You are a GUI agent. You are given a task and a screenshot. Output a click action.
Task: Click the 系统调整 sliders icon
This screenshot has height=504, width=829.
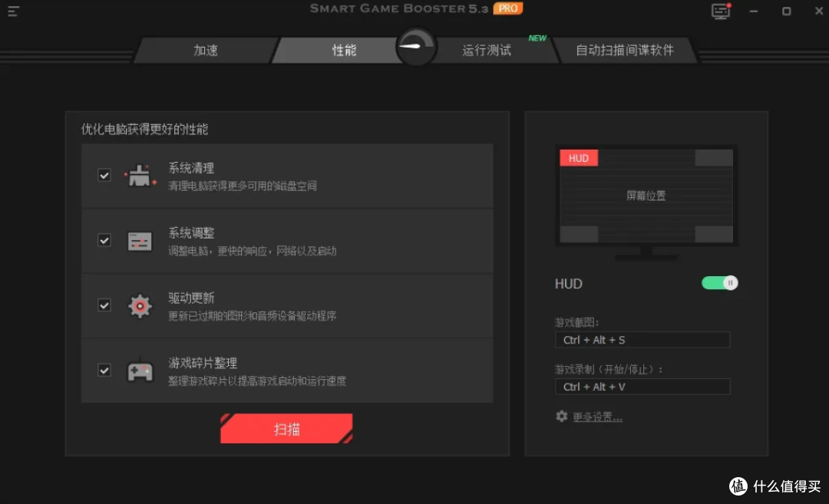coord(140,242)
